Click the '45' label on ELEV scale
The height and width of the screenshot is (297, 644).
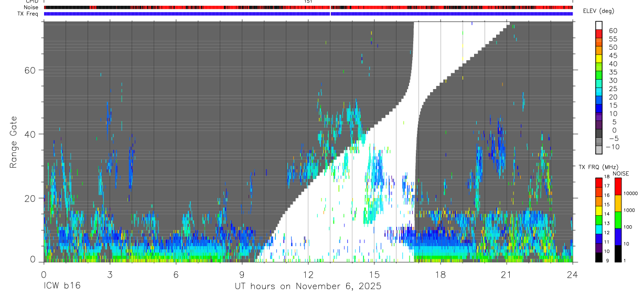coord(612,56)
